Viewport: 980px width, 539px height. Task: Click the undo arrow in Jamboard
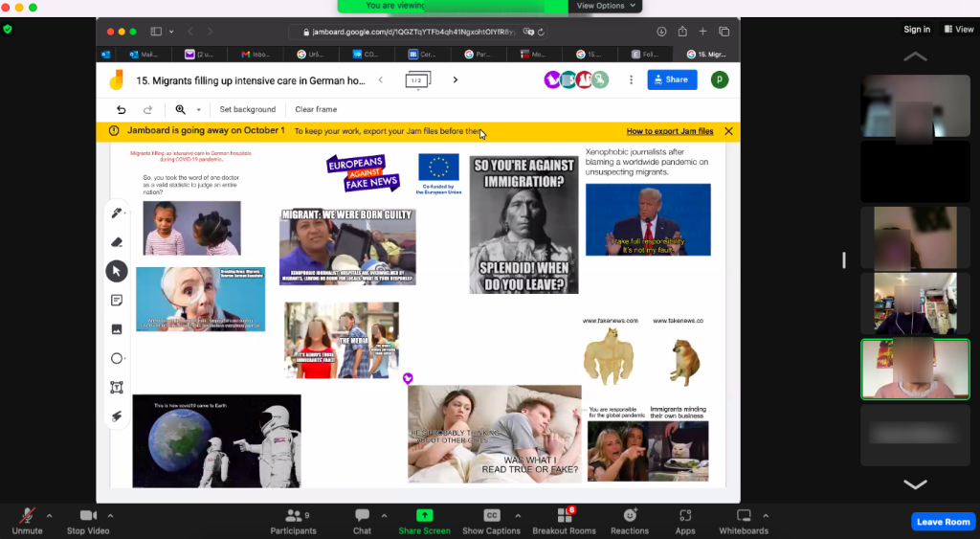(122, 109)
